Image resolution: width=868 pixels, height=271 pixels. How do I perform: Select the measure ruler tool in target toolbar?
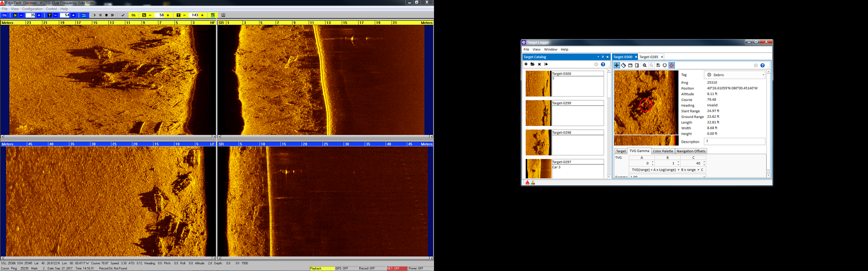coord(623,65)
